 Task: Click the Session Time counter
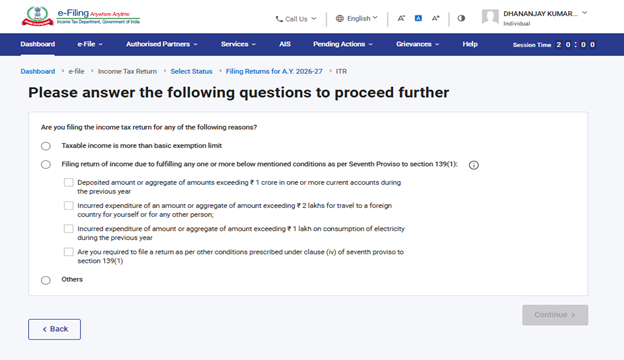click(554, 45)
